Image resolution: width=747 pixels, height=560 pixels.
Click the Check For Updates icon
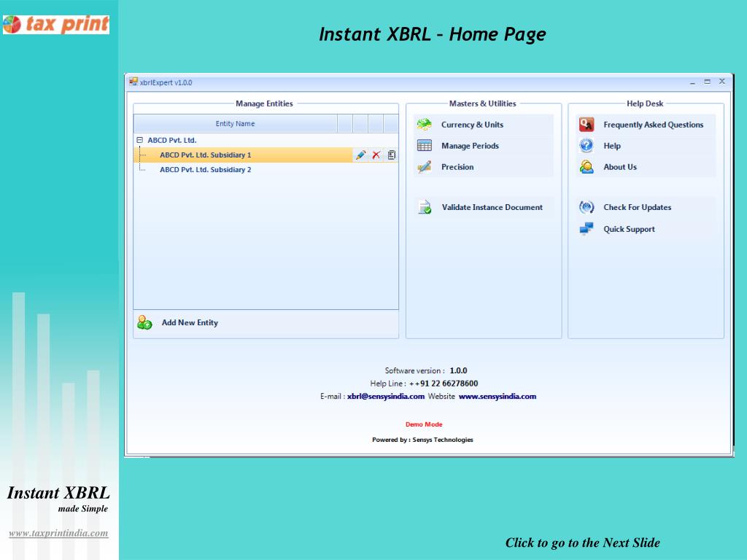tap(587, 207)
